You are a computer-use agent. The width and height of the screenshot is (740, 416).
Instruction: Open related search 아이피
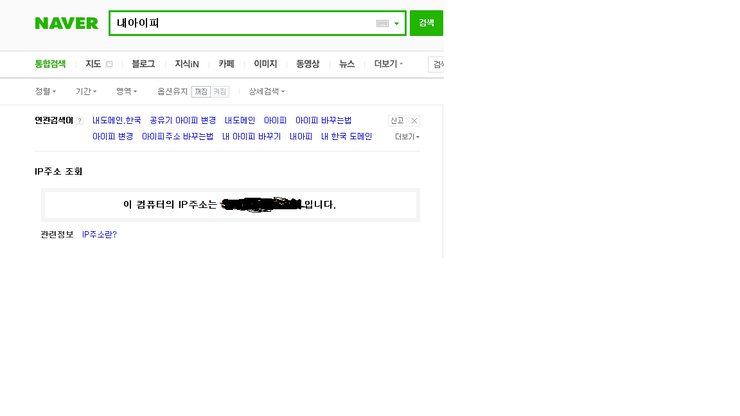[x=275, y=121]
